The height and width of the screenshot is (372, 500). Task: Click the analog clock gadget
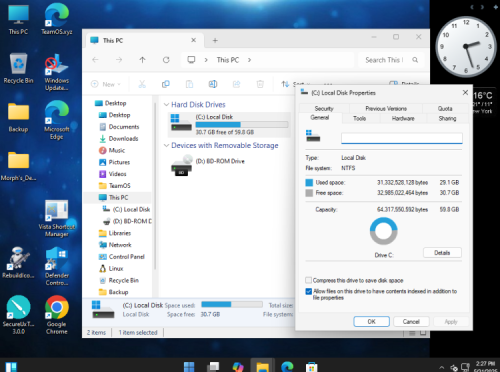(x=466, y=47)
